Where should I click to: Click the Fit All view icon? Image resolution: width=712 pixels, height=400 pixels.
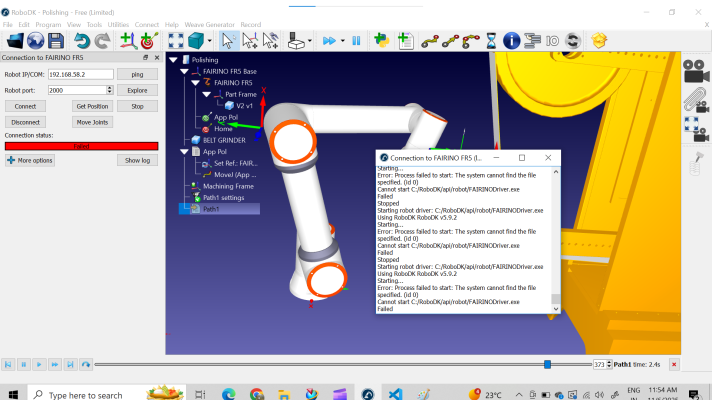tap(175, 41)
